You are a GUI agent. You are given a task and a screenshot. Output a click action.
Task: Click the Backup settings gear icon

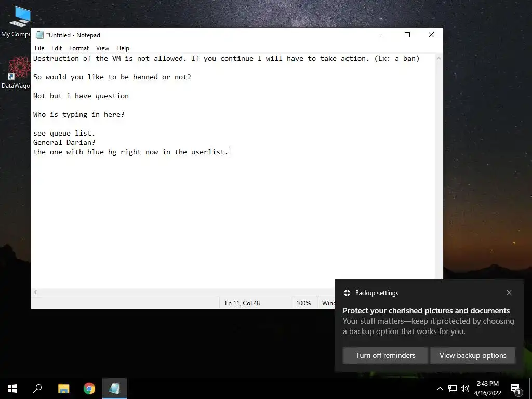click(x=347, y=293)
